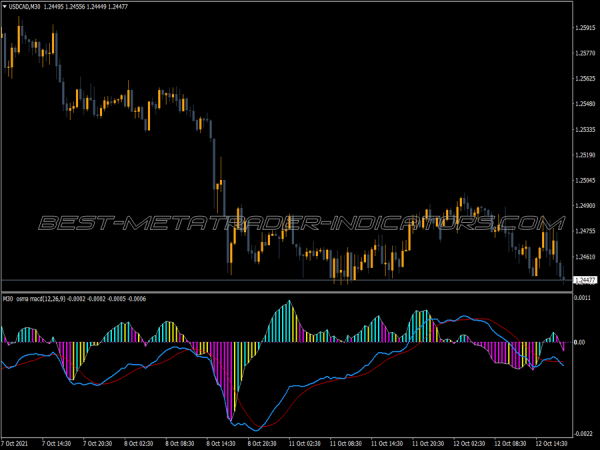Click the 8 Oct 08:30 time label
The image size is (600, 450).
(x=180, y=443)
